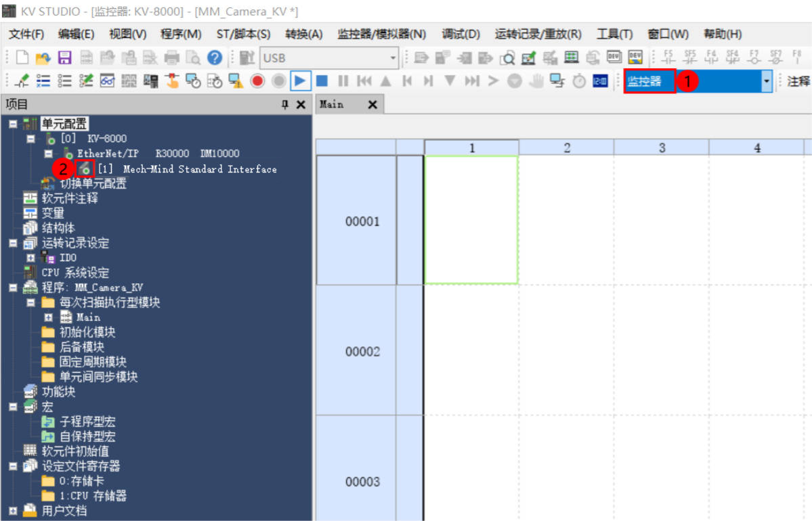Click the close button on the 项目 panel

pyautogui.click(x=302, y=104)
